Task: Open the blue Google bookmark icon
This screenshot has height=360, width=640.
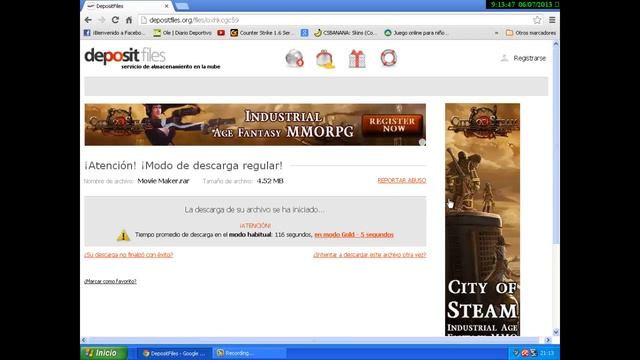Action: pyautogui.click(x=304, y=33)
